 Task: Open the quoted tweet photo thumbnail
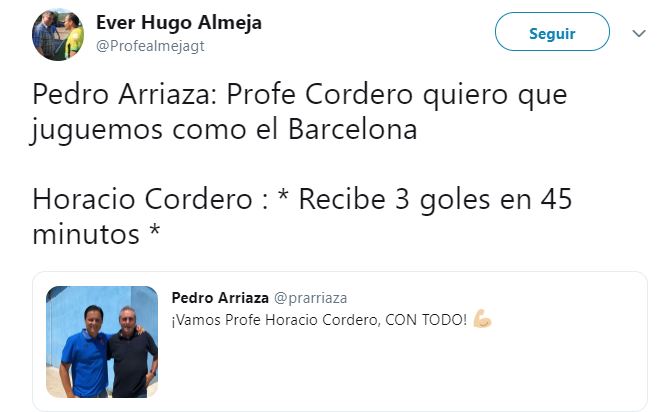pos(102,342)
